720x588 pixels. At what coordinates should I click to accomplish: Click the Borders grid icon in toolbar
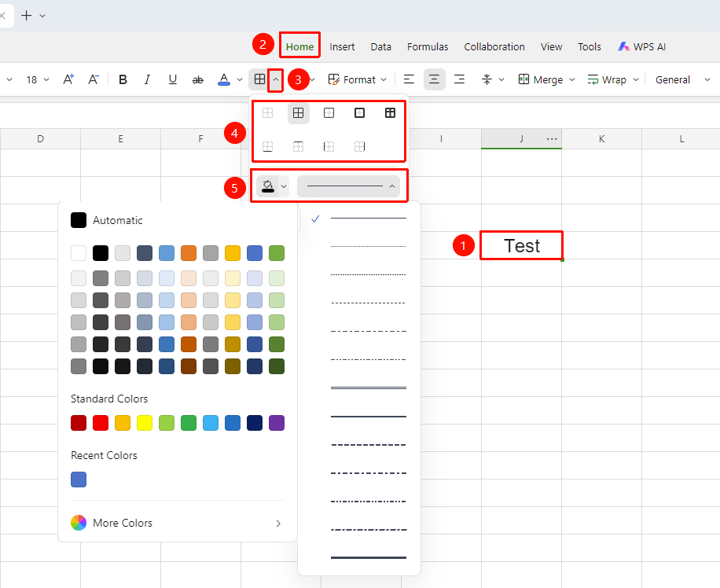pyautogui.click(x=259, y=79)
